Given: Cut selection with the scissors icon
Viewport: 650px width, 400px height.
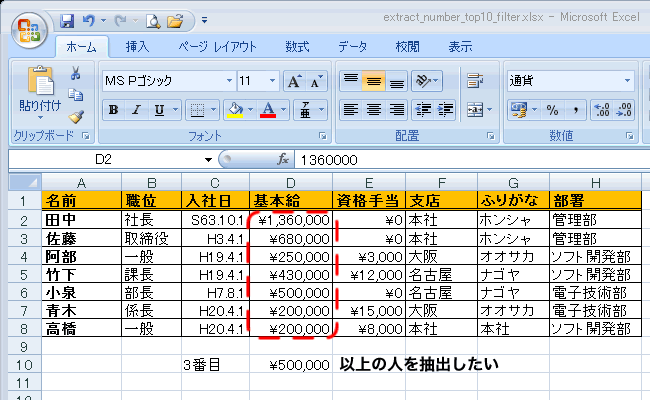Looking at the screenshot, I should click(75, 73).
